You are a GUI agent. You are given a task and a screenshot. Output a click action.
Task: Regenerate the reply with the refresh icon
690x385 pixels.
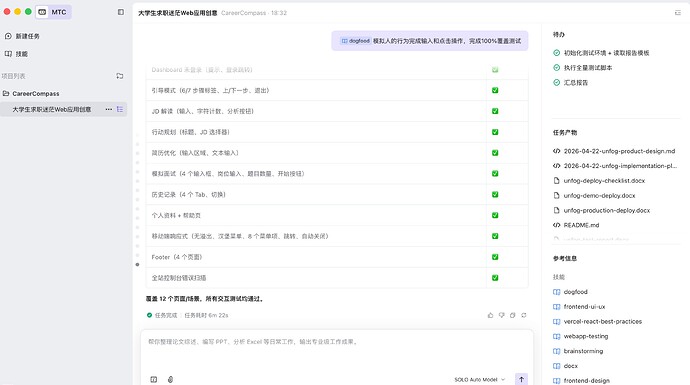coord(524,315)
